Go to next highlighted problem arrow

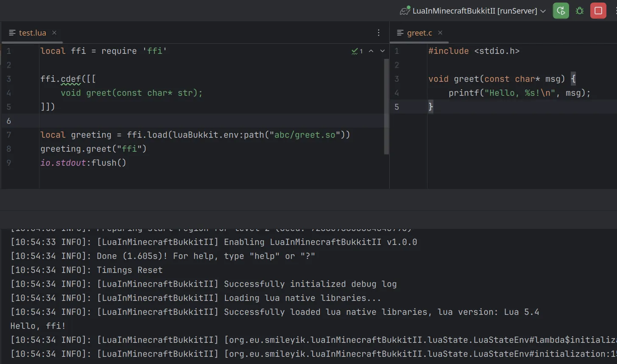tap(382, 51)
